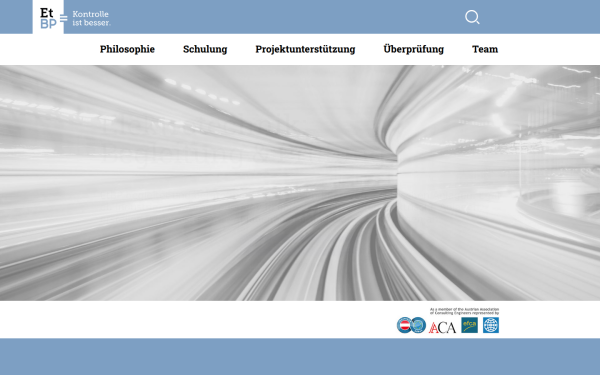Click the Austrian flag seal logo
Viewport: 600px width, 375px height.
(404, 325)
